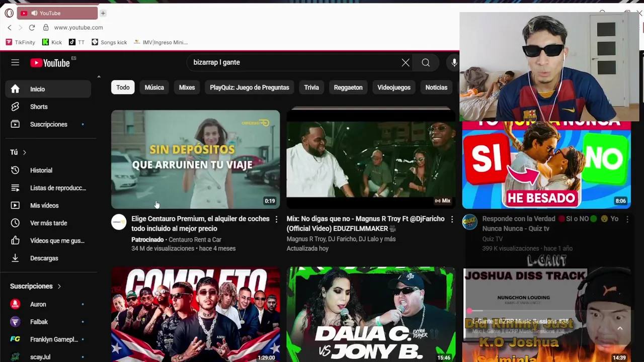
Task: Play the Sin Depósitos ad thumbnail
Action: point(195,159)
